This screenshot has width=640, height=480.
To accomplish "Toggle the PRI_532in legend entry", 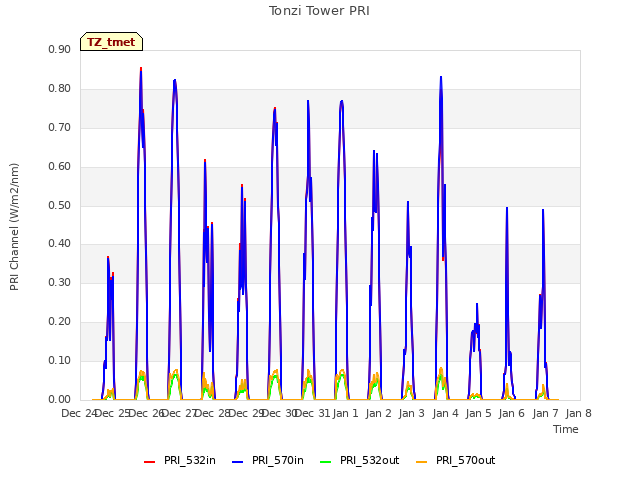I will tap(180, 461).
